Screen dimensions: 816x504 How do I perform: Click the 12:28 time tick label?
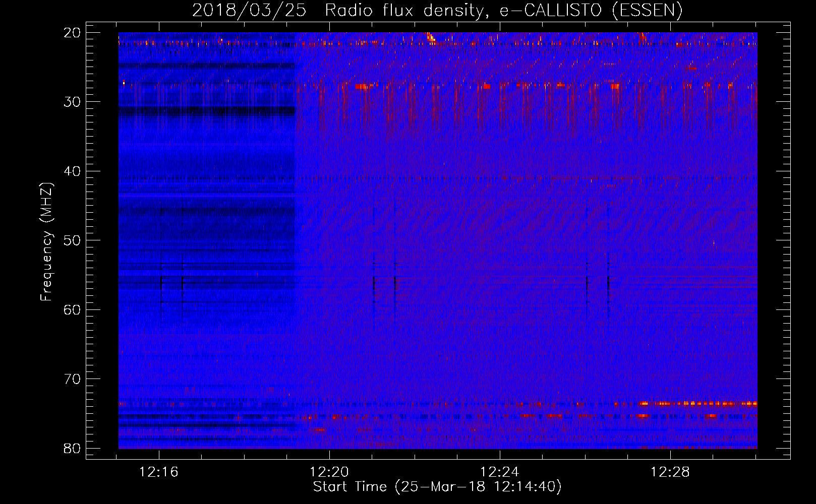pos(670,472)
